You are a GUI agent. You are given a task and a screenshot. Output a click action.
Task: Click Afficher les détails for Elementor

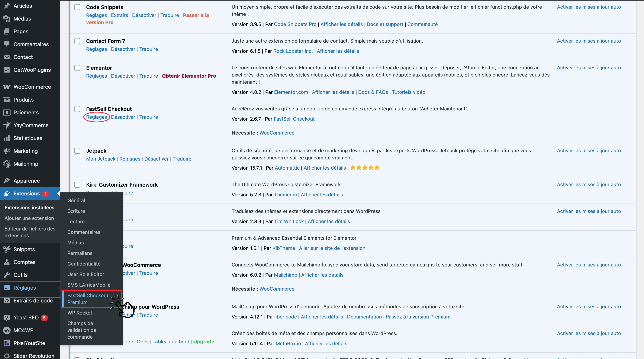click(333, 92)
